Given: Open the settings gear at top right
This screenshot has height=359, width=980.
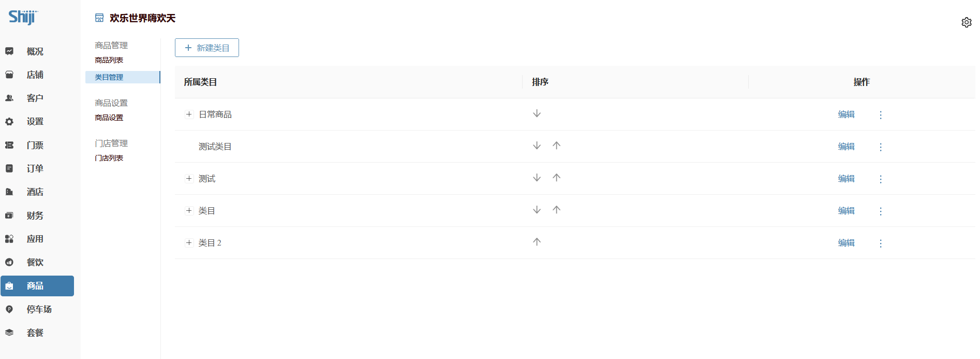Looking at the screenshot, I should click(x=966, y=22).
